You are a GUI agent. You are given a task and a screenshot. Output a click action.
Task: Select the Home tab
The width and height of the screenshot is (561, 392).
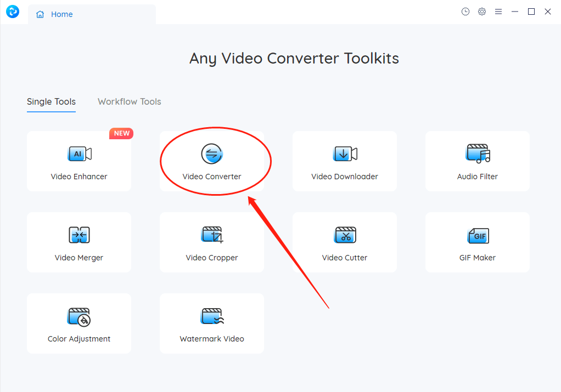(x=60, y=14)
